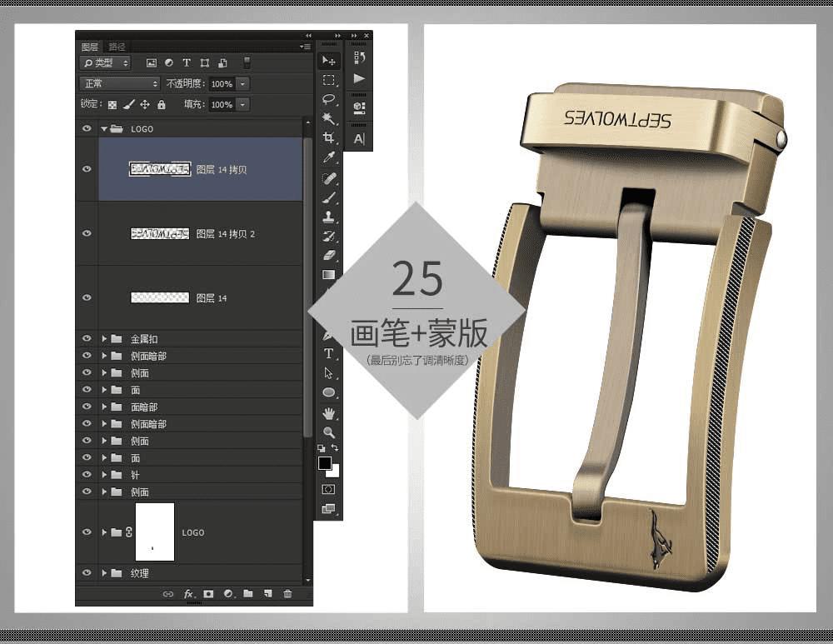Lock image pixels with brush icon
The width and height of the screenshot is (833, 644).
pyautogui.click(x=128, y=105)
